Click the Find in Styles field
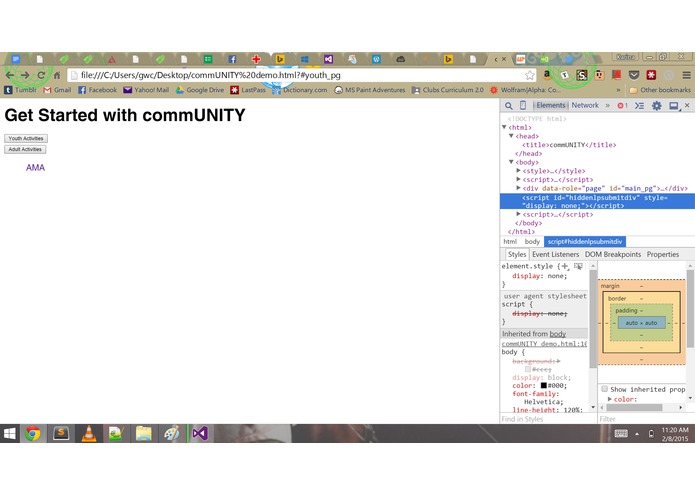695x494 pixels. pyautogui.click(x=547, y=419)
